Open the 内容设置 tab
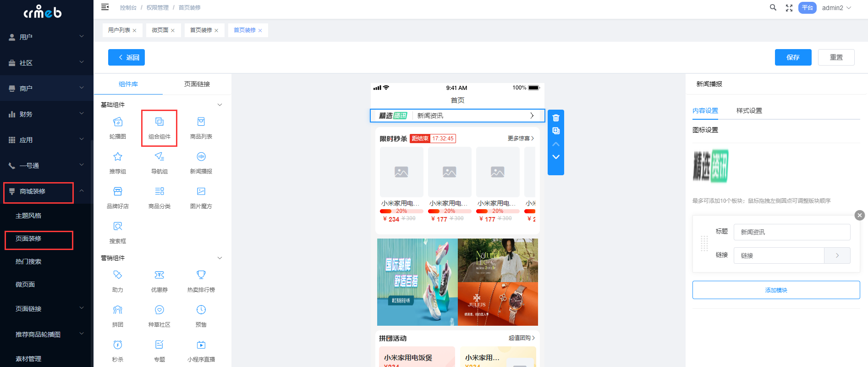 [705, 111]
